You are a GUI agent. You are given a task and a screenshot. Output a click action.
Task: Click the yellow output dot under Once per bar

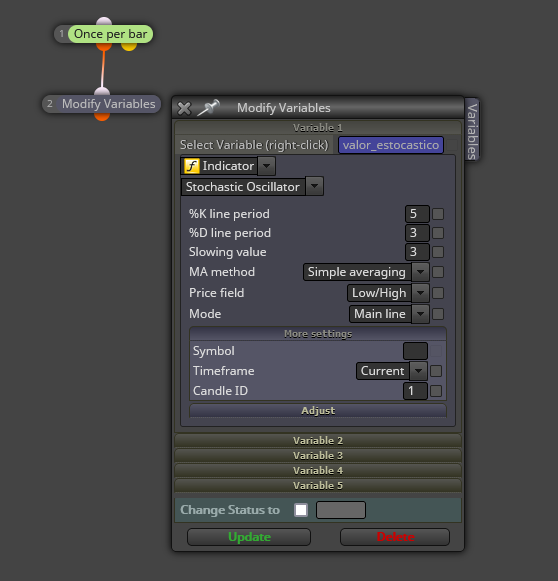[129, 46]
